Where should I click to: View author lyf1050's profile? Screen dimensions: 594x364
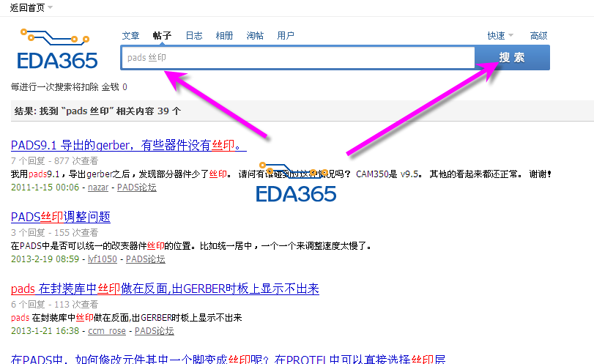click(103, 259)
